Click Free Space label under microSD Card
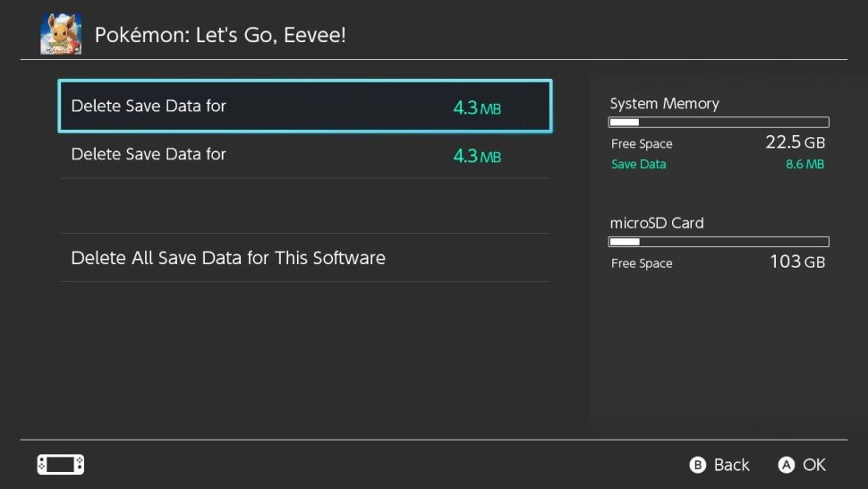Viewport: 868px width, 489px height. (642, 263)
